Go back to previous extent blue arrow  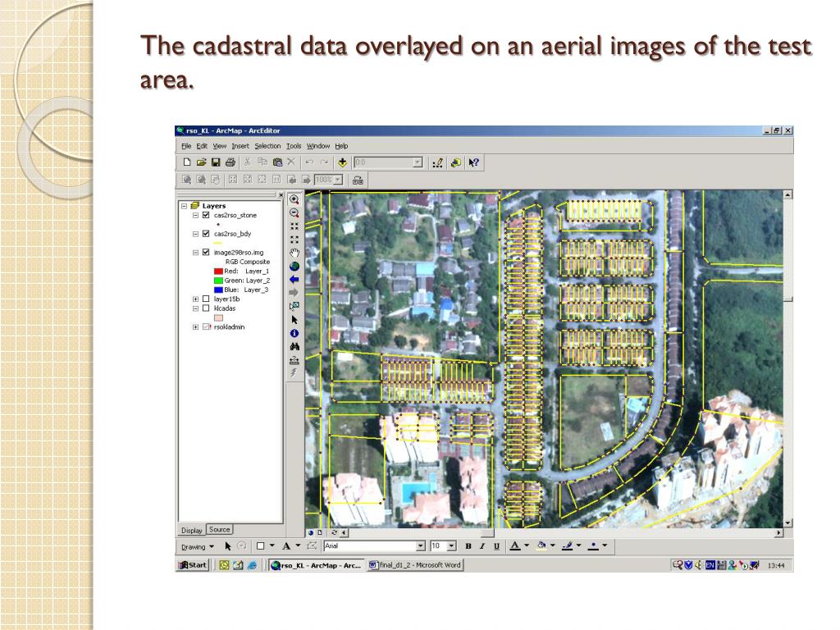(294, 280)
